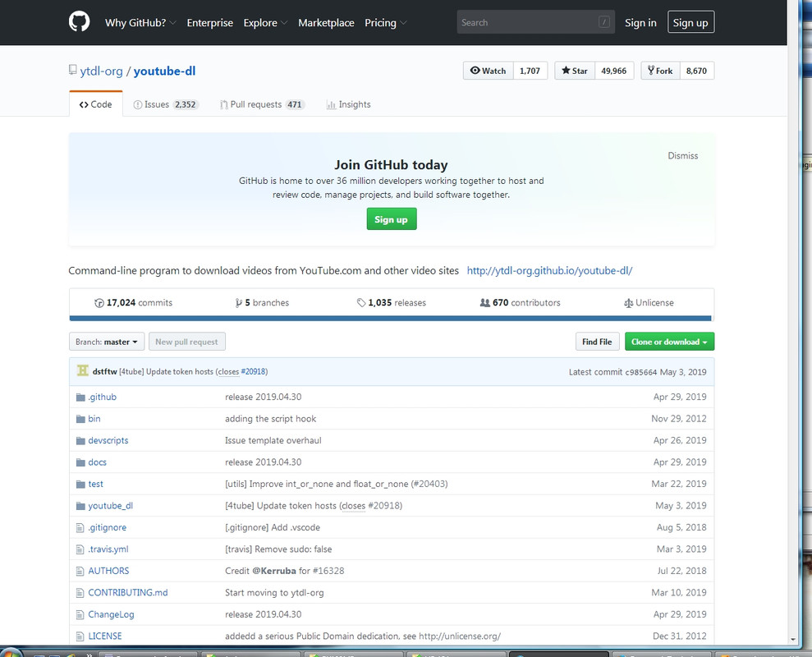Open the Enterprise menu item
Screen dimensions: 812x657
pyautogui.click(x=209, y=23)
